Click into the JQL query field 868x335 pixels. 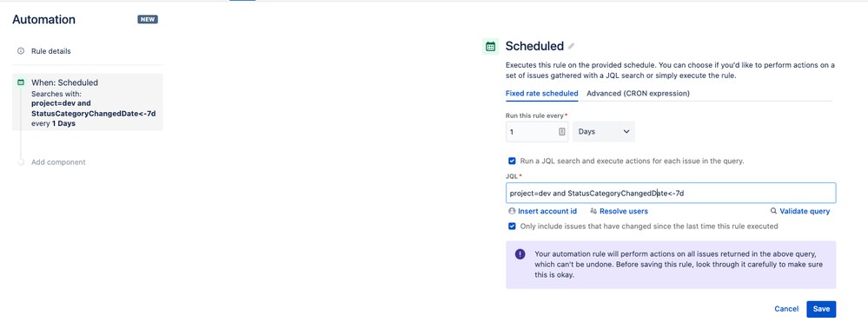(x=671, y=193)
